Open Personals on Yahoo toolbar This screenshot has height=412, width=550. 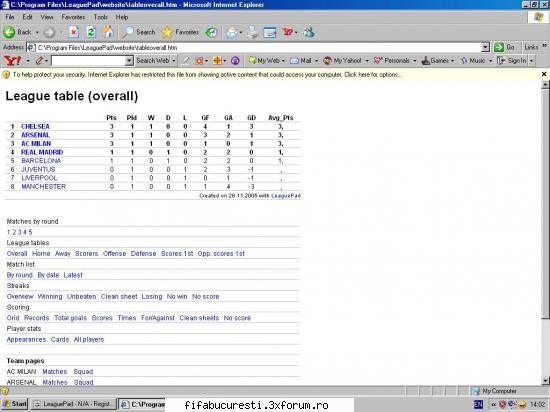(x=392, y=61)
